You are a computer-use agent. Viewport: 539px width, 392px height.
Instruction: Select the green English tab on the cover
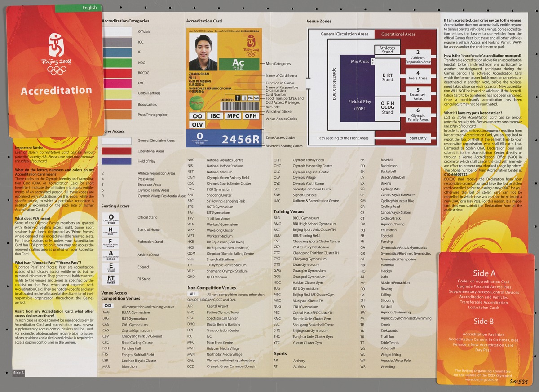click(78, 8)
